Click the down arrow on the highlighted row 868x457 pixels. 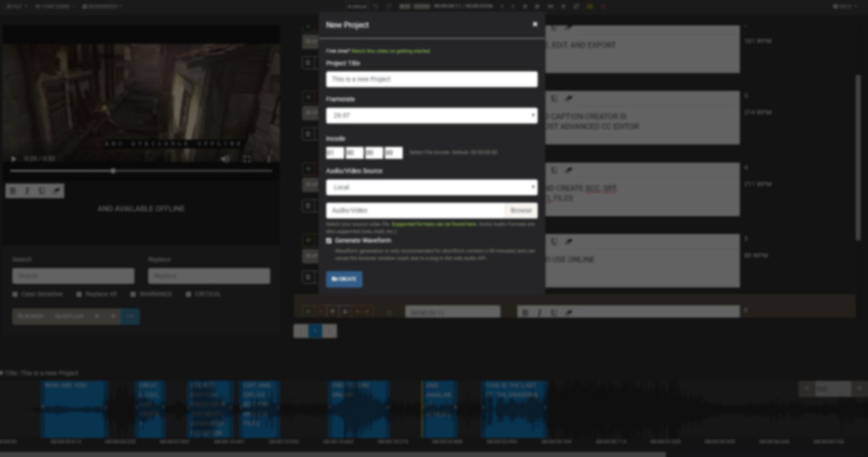click(x=345, y=312)
